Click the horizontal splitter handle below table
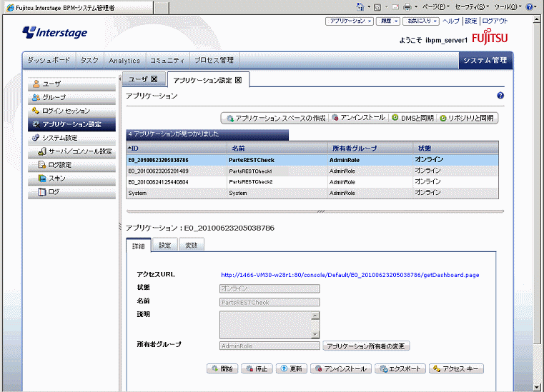 [321, 211]
